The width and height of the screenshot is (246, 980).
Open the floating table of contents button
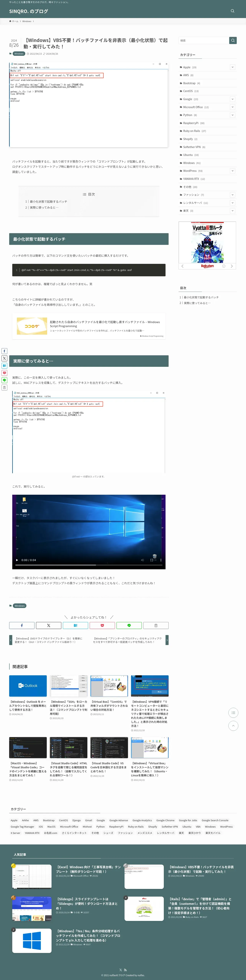click(x=233, y=713)
